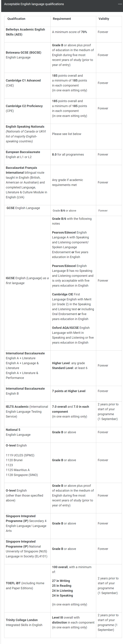The width and height of the screenshot is (123, 644).
Task: Select the Qualification column header
Action: click(x=16, y=19)
